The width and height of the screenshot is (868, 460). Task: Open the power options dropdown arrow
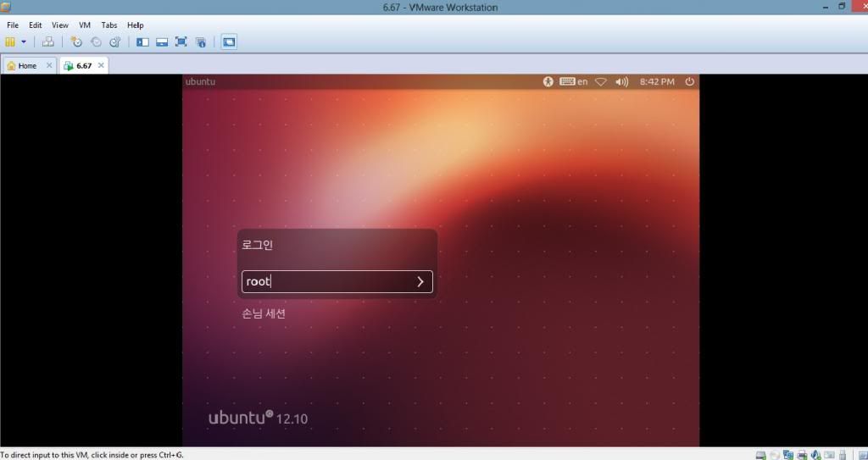(x=23, y=42)
